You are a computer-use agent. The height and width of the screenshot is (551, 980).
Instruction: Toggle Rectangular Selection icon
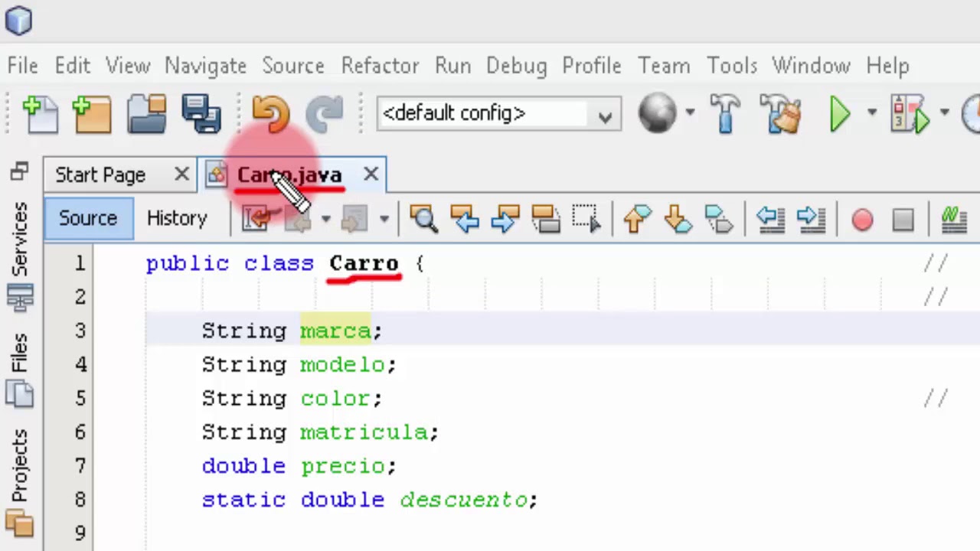(586, 219)
